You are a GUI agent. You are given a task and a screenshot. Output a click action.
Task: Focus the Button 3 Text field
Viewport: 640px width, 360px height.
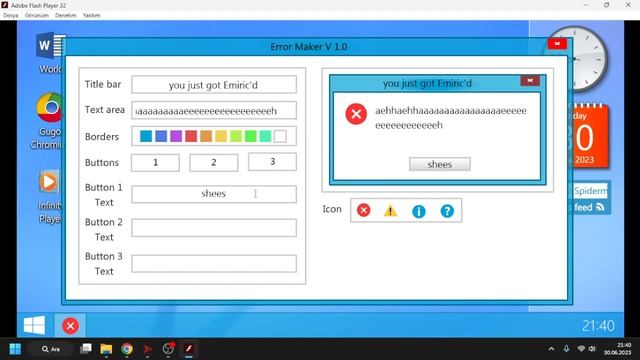(x=214, y=264)
